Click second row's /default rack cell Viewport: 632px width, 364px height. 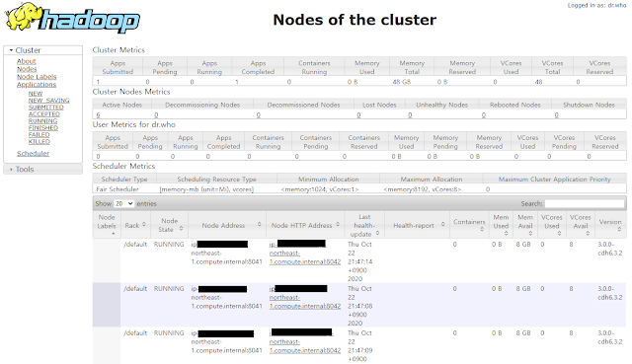pyautogui.click(x=135, y=288)
